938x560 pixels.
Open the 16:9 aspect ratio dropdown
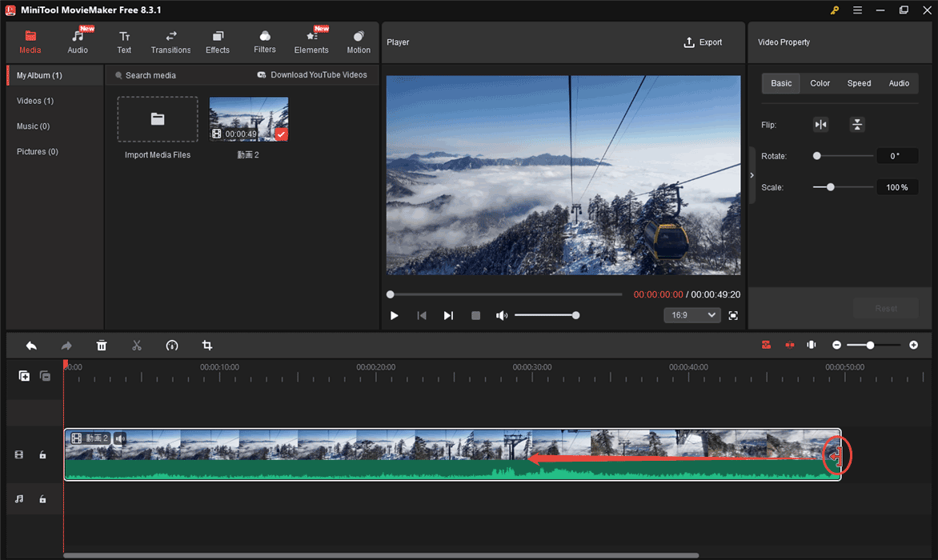(691, 315)
